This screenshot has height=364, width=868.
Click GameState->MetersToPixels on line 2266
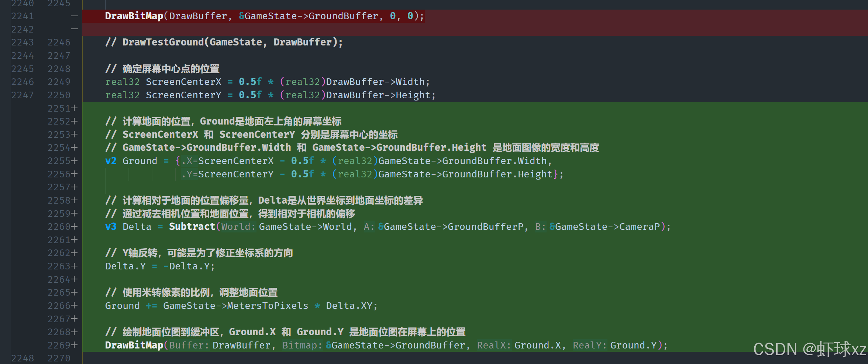(x=236, y=306)
